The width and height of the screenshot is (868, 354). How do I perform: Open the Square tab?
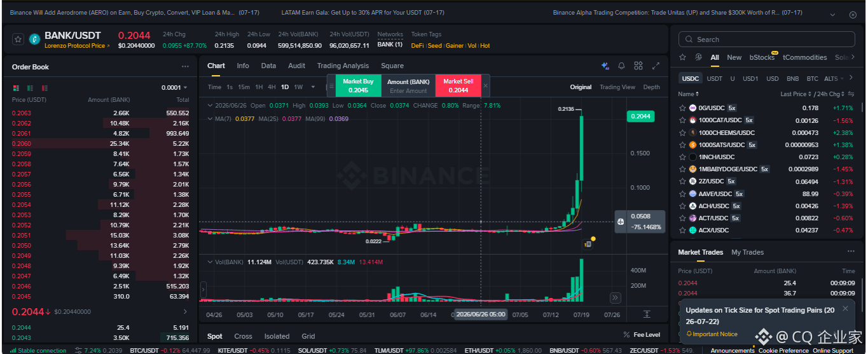pos(392,66)
